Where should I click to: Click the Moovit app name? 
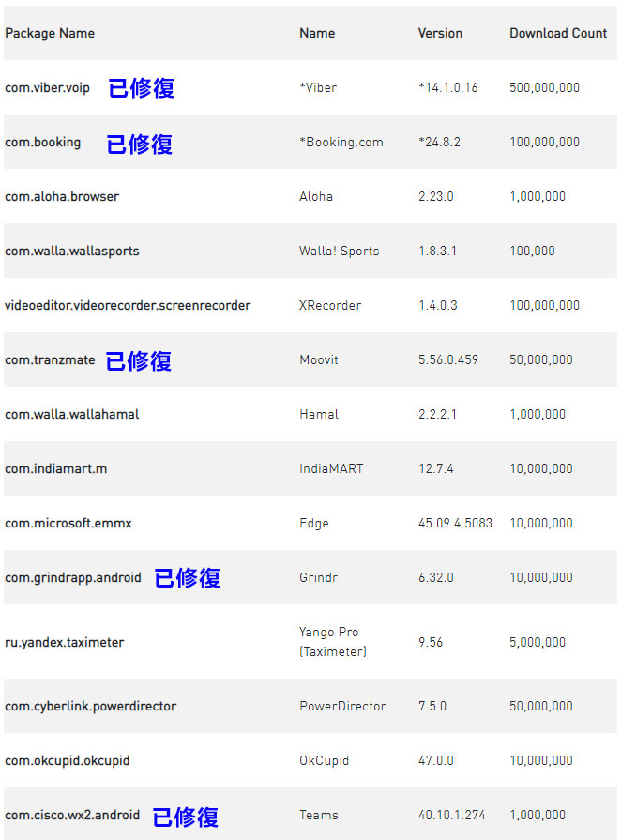click(319, 359)
